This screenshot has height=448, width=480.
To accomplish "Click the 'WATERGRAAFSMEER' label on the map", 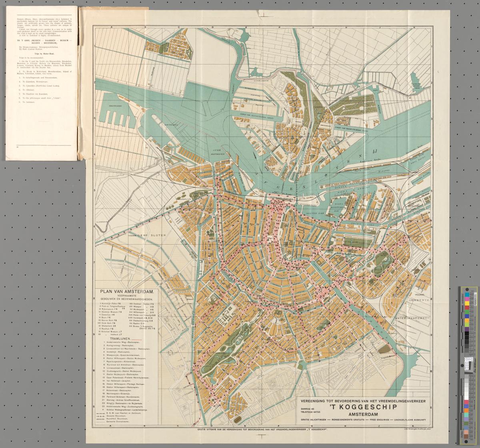I will click(x=411, y=318).
